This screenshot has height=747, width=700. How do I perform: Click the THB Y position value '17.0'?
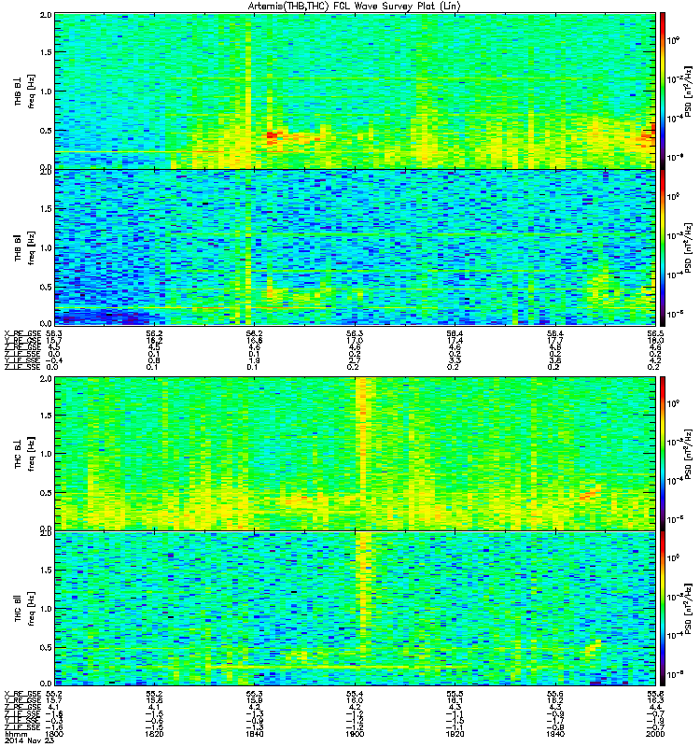355,341
